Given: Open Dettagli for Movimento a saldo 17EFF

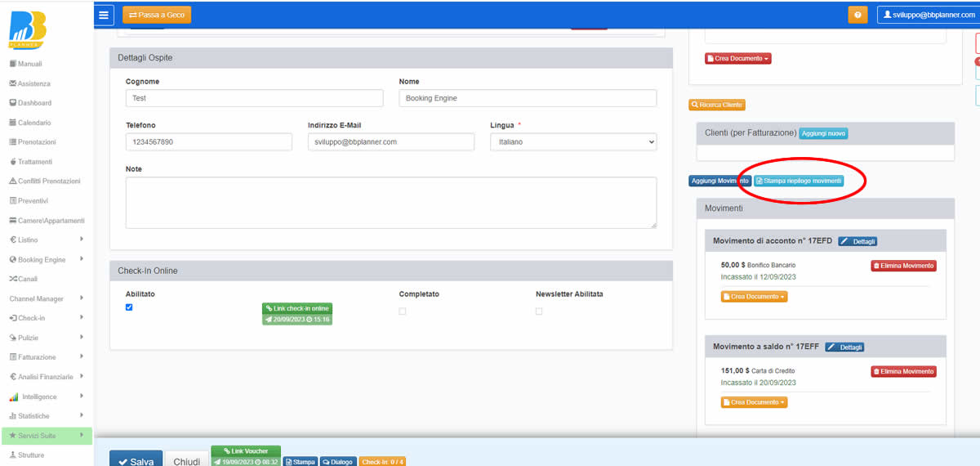Looking at the screenshot, I should pyautogui.click(x=844, y=347).
